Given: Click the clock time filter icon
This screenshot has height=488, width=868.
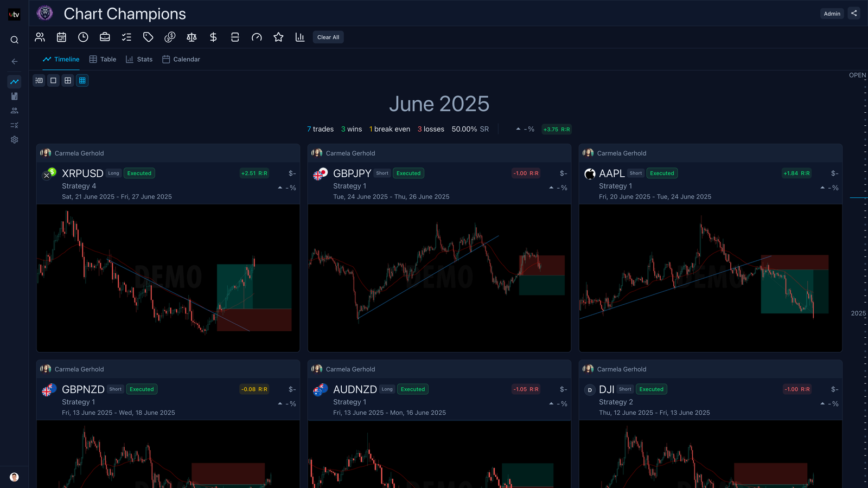Looking at the screenshot, I should point(83,37).
